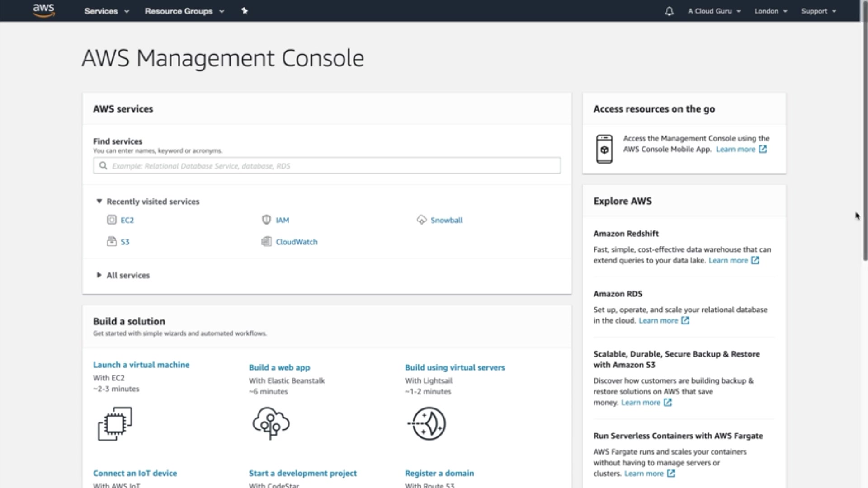Viewport: 868px width, 488px height.
Task: Click the IAM shield icon
Action: coord(266,220)
